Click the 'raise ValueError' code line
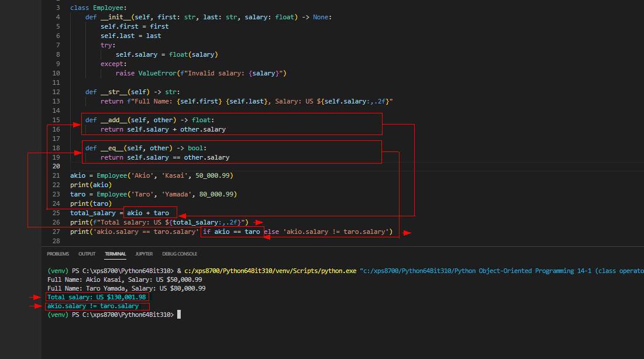The width and height of the screenshot is (644, 359). click(x=201, y=74)
